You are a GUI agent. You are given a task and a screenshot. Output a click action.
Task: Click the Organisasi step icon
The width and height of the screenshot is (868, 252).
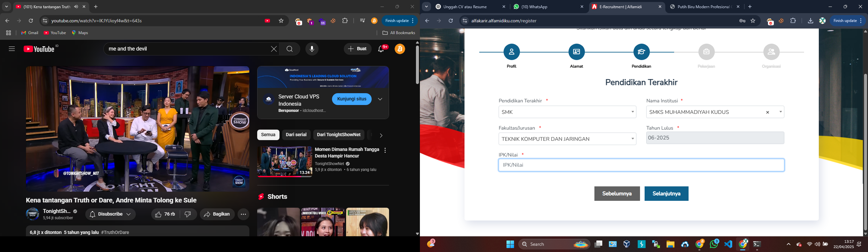pyautogui.click(x=771, y=52)
